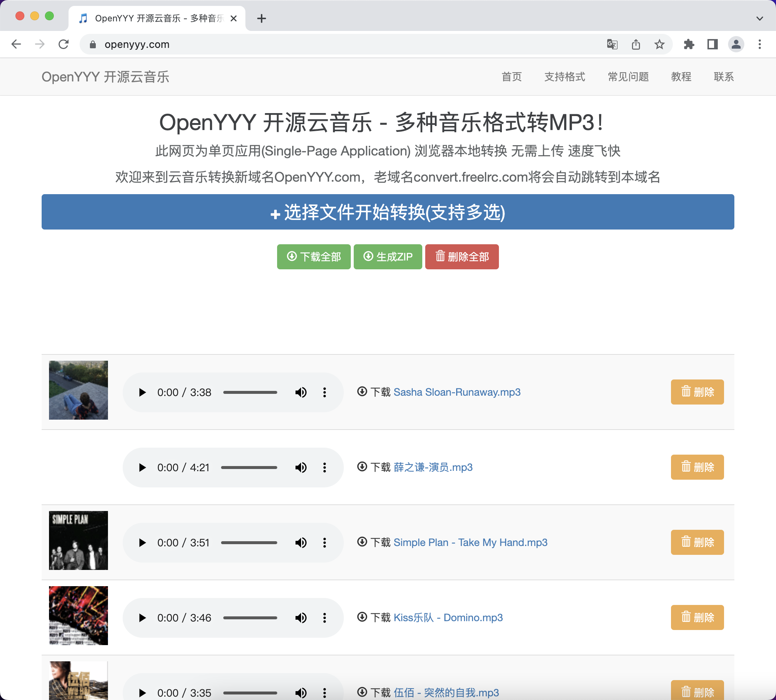Viewport: 776px width, 700px height.
Task: Mute the 薛之谦-演员 audio player
Action: click(301, 468)
